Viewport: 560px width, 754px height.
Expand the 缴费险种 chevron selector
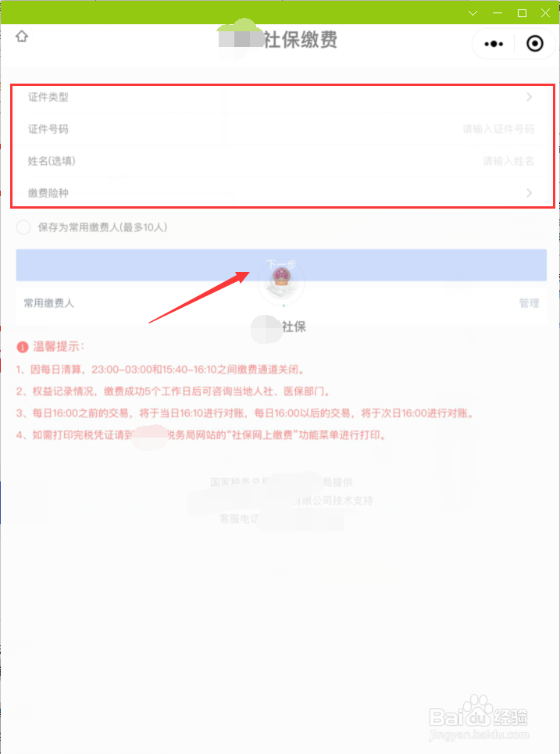(x=530, y=193)
